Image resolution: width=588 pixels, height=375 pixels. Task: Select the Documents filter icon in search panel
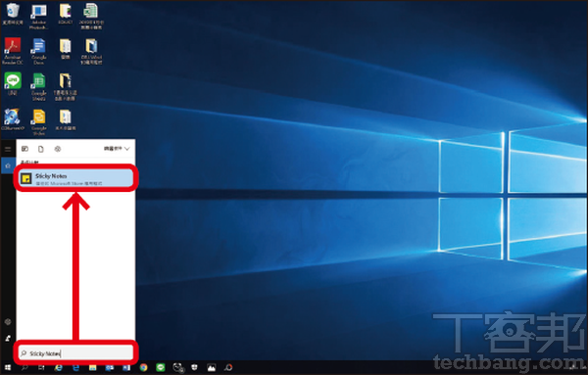(x=41, y=149)
